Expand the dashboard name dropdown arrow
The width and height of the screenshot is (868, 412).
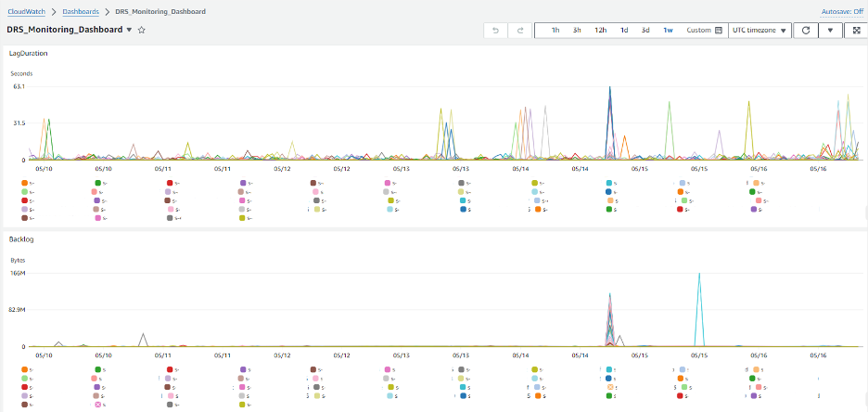pos(129,30)
